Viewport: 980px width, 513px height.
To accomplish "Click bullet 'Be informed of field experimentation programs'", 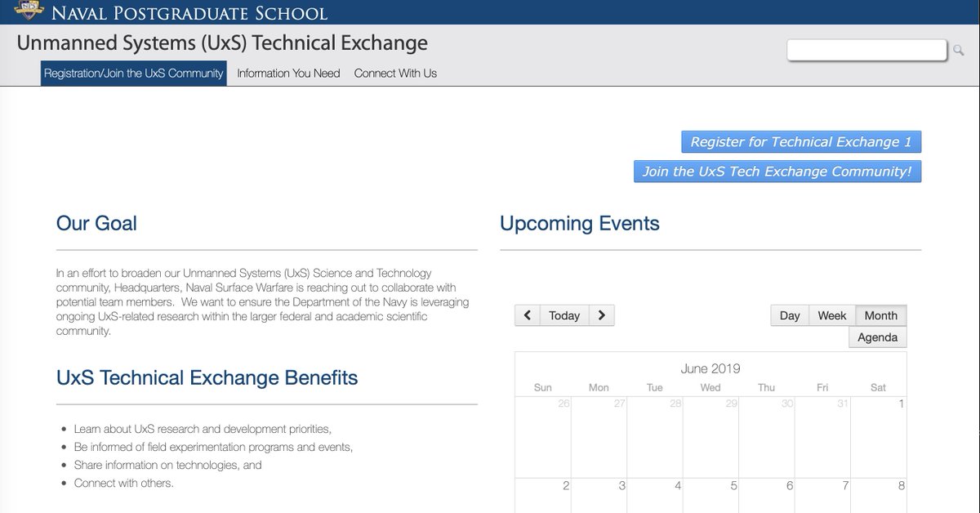I will pos(213,447).
